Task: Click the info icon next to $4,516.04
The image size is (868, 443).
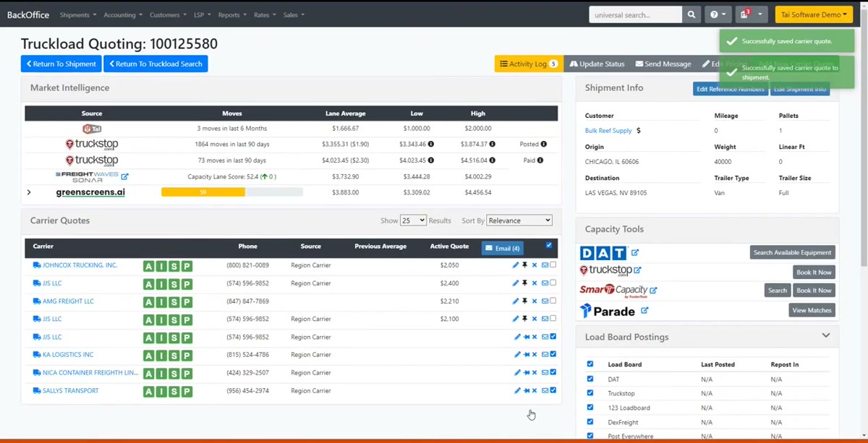Action: tap(493, 160)
